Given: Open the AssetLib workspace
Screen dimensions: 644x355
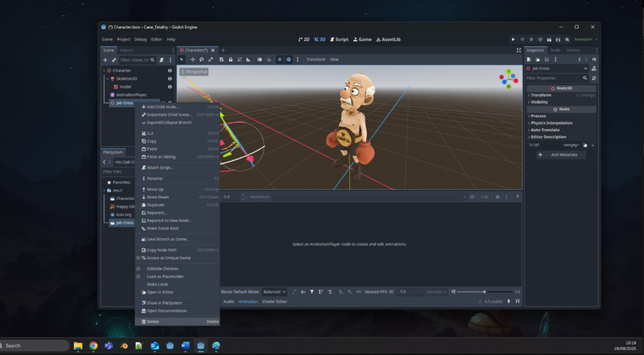Looking at the screenshot, I should tap(388, 40).
